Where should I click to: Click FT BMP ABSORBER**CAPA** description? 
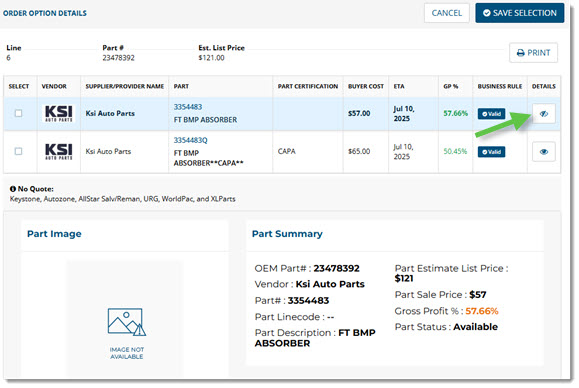[x=209, y=159]
